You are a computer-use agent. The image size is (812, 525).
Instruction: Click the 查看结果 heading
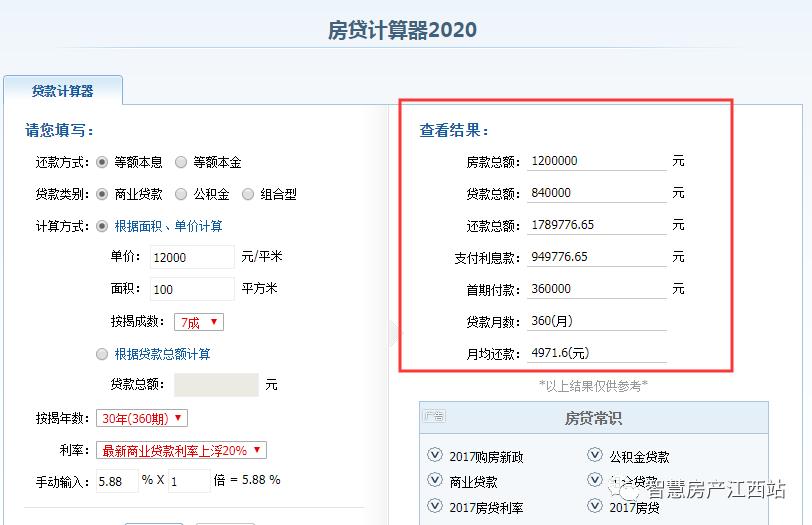[x=454, y=130]
